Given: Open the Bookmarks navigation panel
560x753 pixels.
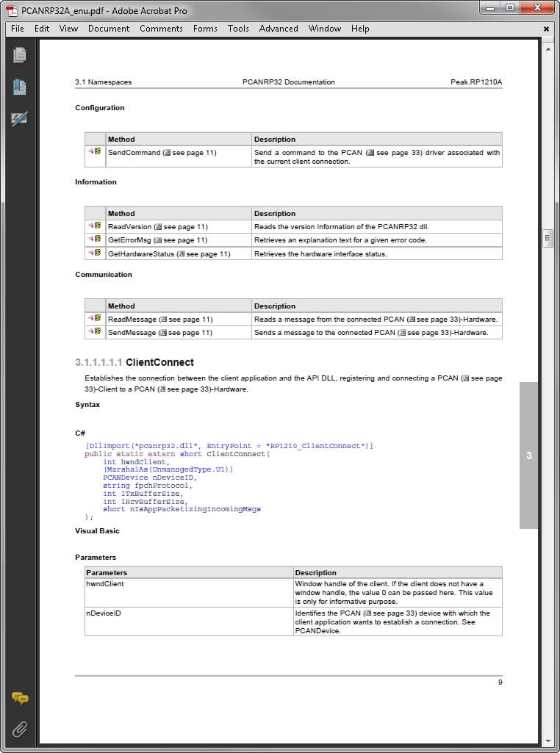Looking at the screenshot, I should [x=20, y=87].
